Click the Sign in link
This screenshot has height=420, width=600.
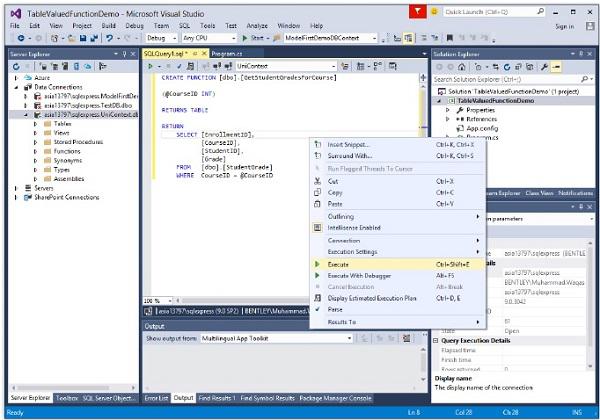(x=565, y=26)
